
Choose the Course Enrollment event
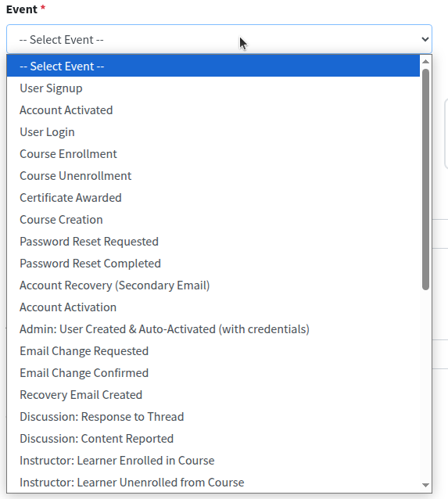point(213,154)
